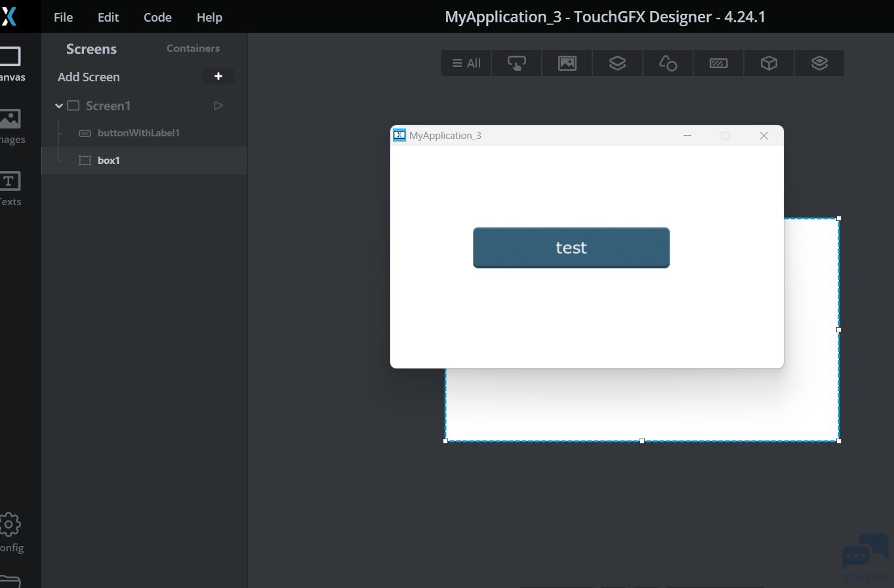Open the Canvas view in the sidebar
Viewport: 894px width, 588px height.
pyautogui.click(x=11, y=64)
